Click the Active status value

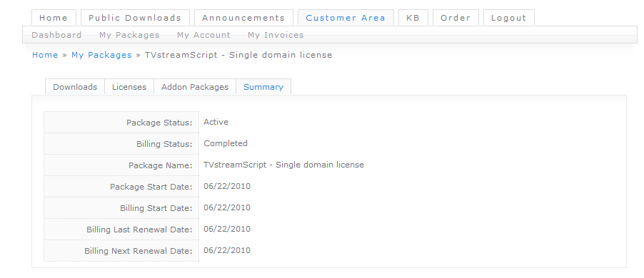pos(216,122)
